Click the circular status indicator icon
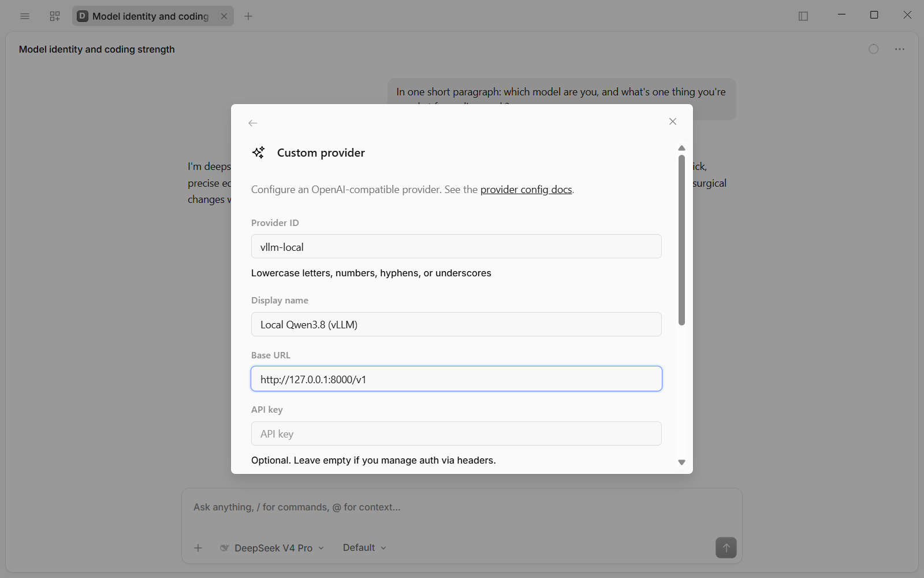This screenshot has height=578, width=924. point(874,49)
